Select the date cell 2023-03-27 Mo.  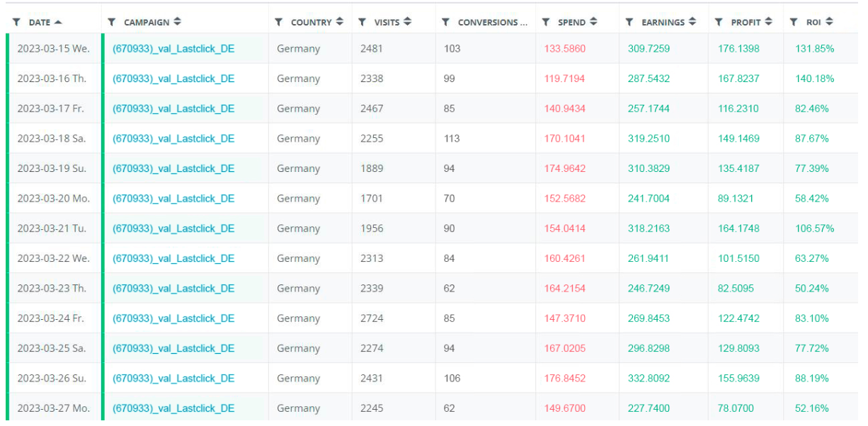point(53,408)
